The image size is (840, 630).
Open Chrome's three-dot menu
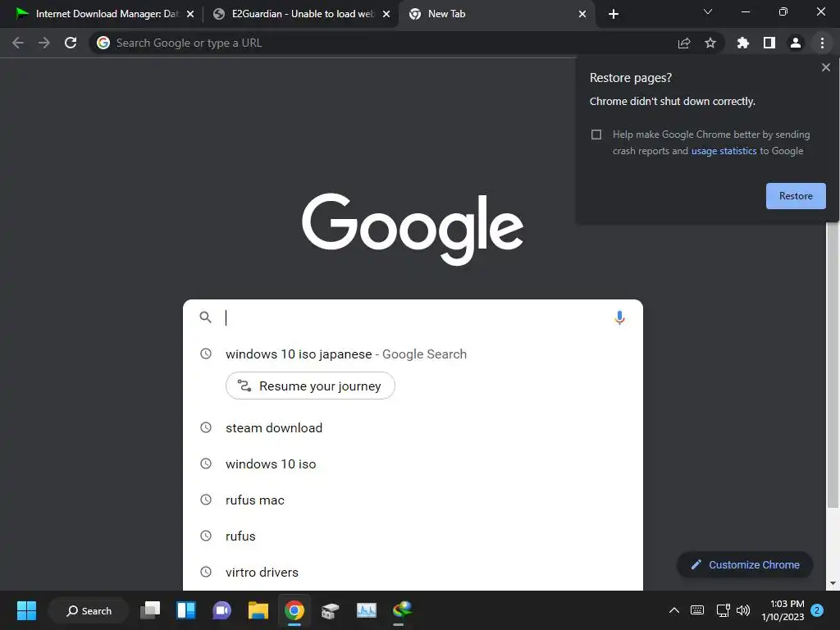coord(822,43)
